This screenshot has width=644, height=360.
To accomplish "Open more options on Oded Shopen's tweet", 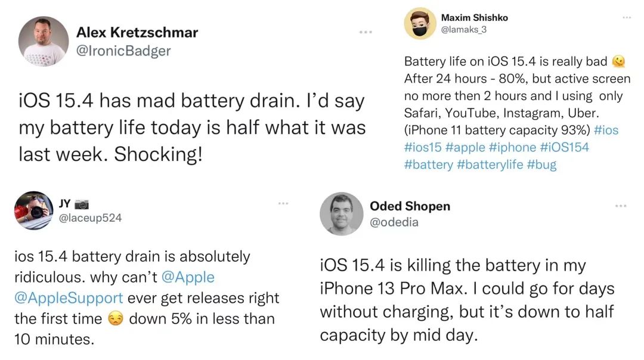I will coord(621,206).
